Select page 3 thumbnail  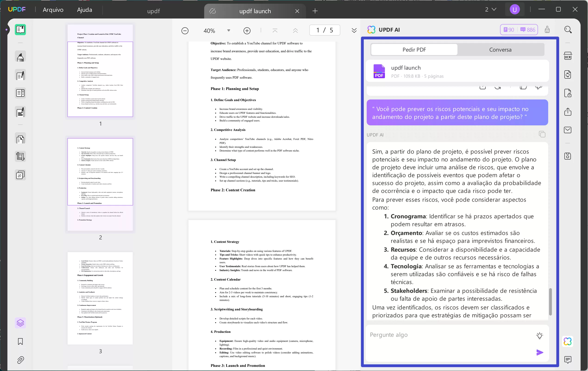pos(100,298)
